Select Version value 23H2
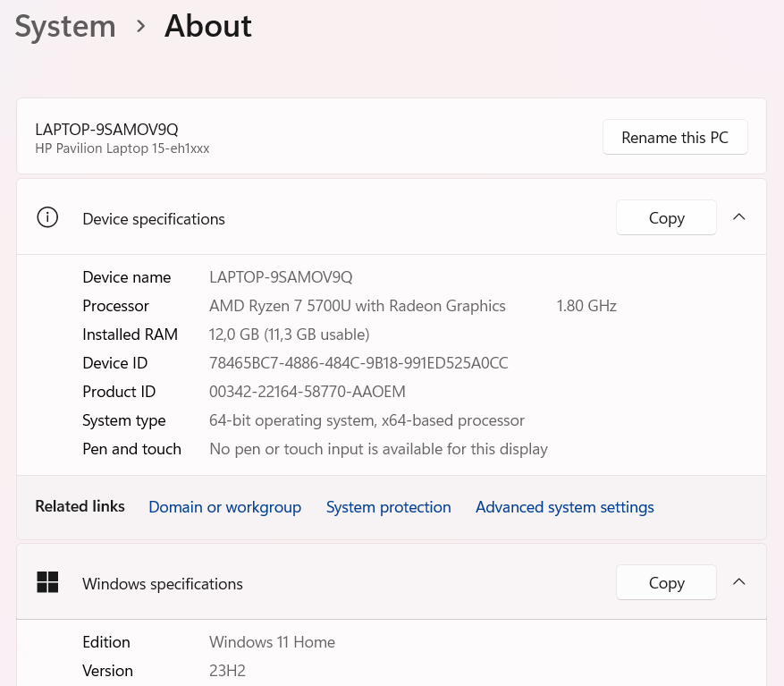The image size is (784, 686). [x=227, y=671]
